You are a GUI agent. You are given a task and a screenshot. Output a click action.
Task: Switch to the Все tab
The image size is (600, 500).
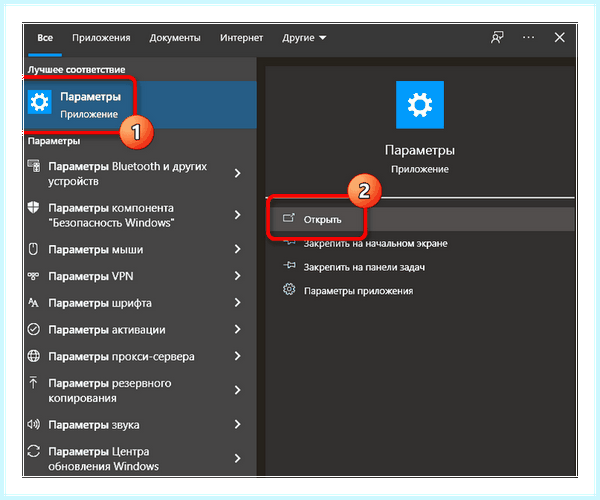[x=45, y=37]
